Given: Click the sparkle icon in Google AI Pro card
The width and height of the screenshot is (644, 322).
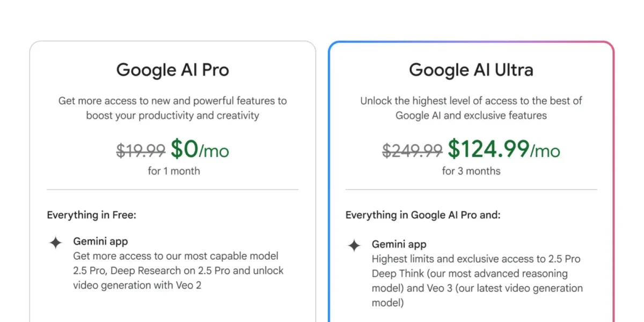Looking at the screenshot, I should [55, 243].
